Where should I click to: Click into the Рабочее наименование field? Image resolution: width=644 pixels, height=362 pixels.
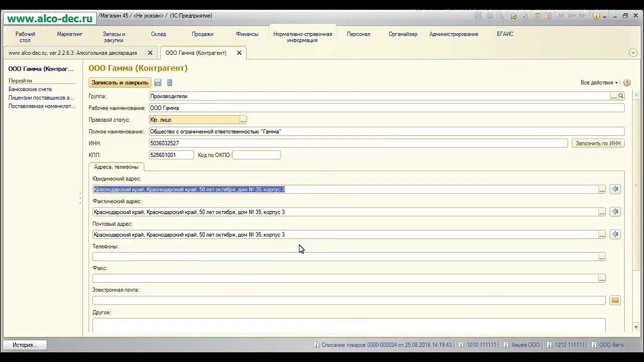click(386, 108)
